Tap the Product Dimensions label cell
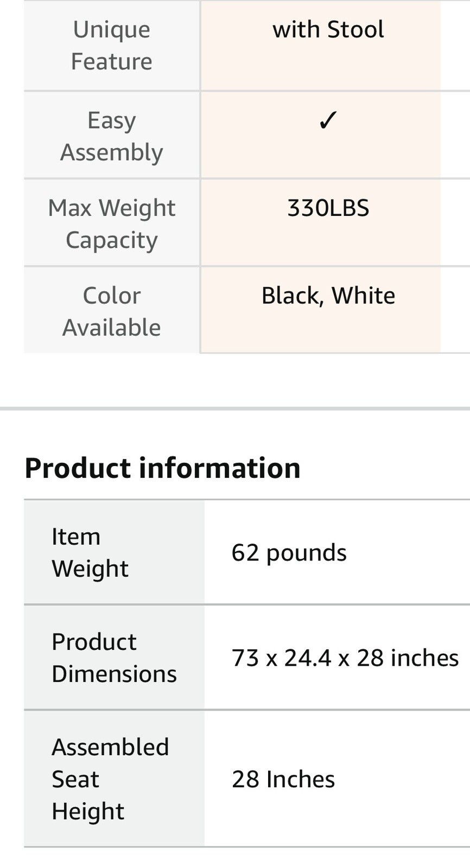The image size is (470, 868). (x=114, y=658)
